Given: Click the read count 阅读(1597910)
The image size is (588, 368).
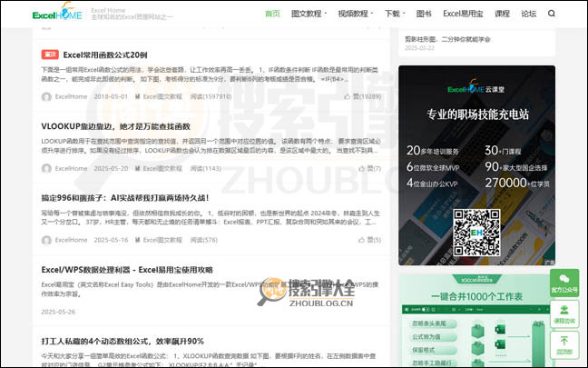Looking at the screenshot, I should (x=211, y=96).
